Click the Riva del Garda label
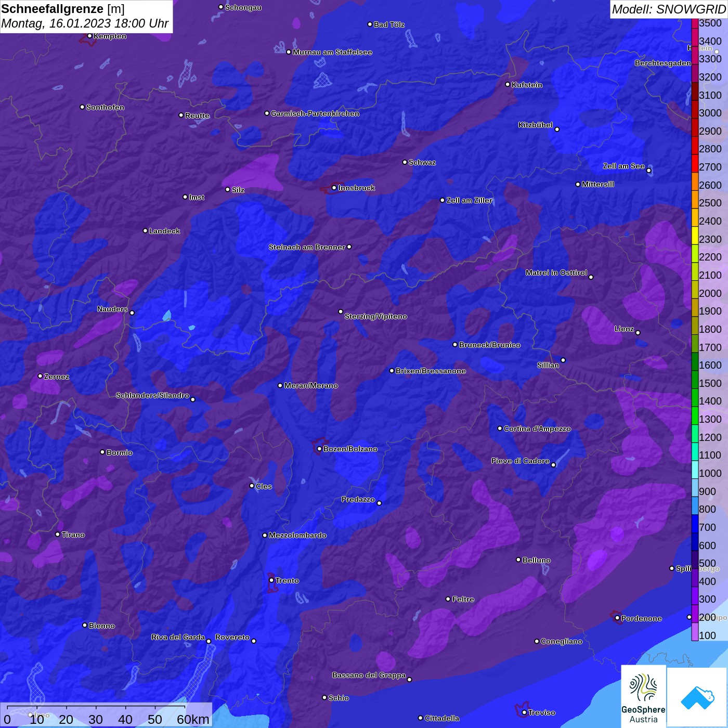 click(x=178, y=637)
